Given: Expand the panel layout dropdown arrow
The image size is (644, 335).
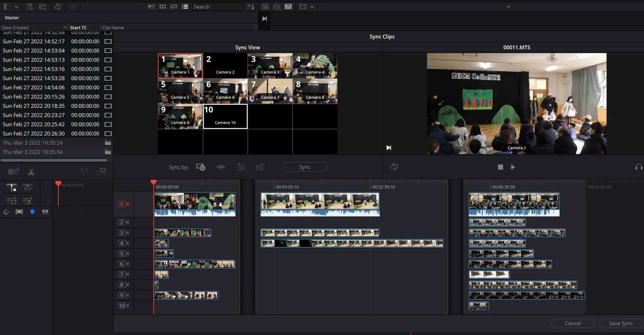Looking at the screenshot, I should point(17,7).
